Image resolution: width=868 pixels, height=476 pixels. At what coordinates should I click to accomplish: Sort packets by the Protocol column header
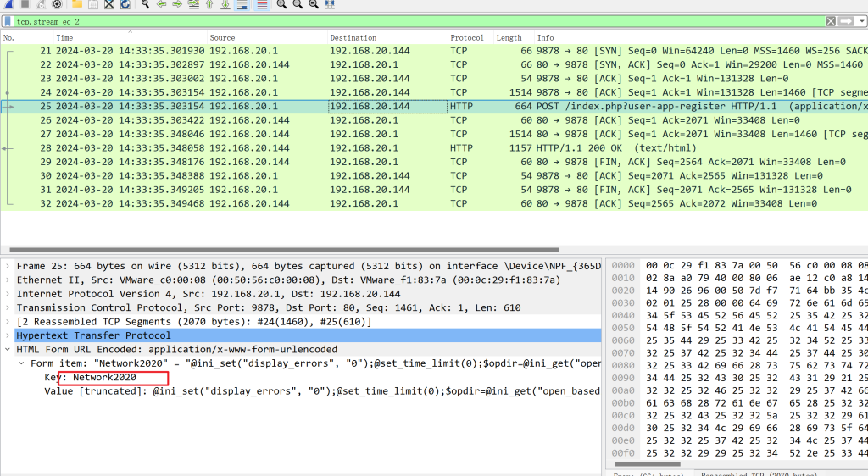tap(467, 37)
